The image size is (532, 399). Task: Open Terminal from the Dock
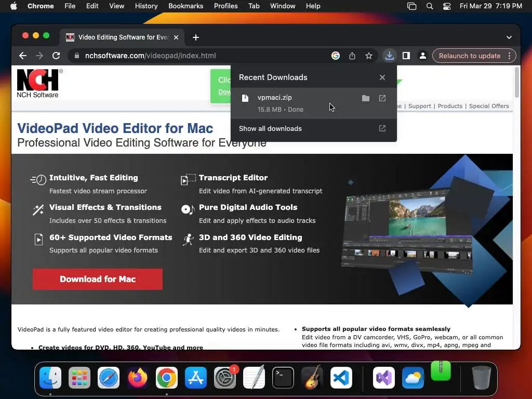tap(283, 378)
